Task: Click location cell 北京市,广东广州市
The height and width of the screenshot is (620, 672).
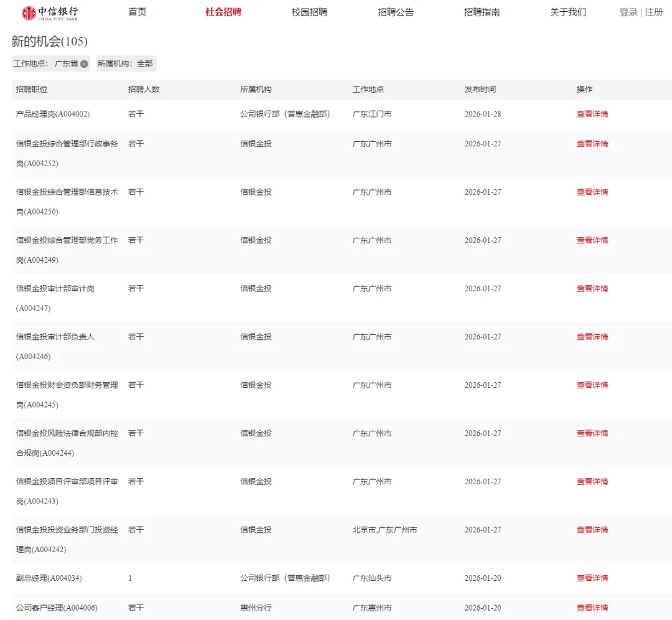Action: coord(385,530)
